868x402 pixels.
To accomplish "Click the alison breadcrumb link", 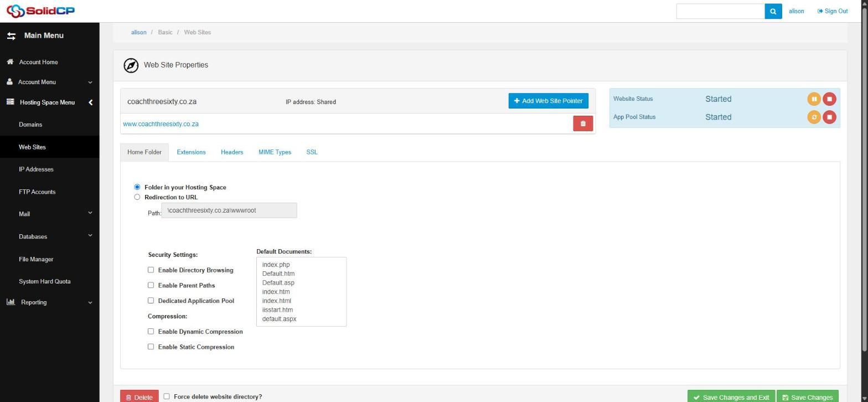I will [x=139, y=32].
